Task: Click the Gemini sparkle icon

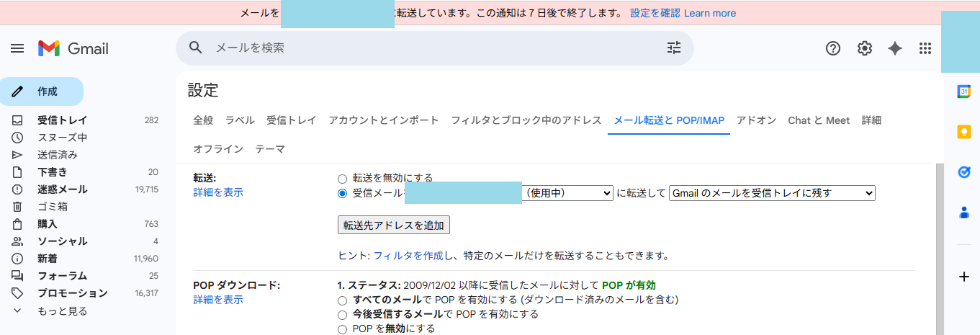Action: [895, 48]
